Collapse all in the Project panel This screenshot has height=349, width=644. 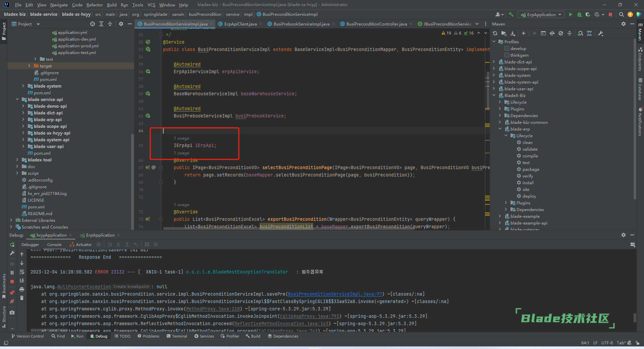(110, 24)
